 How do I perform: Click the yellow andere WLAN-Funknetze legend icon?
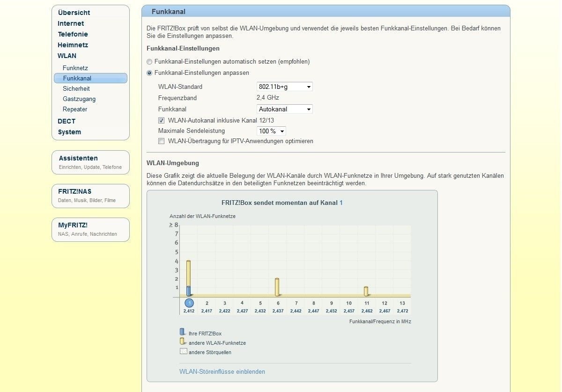pyautogui.click(x=182, y=341)
